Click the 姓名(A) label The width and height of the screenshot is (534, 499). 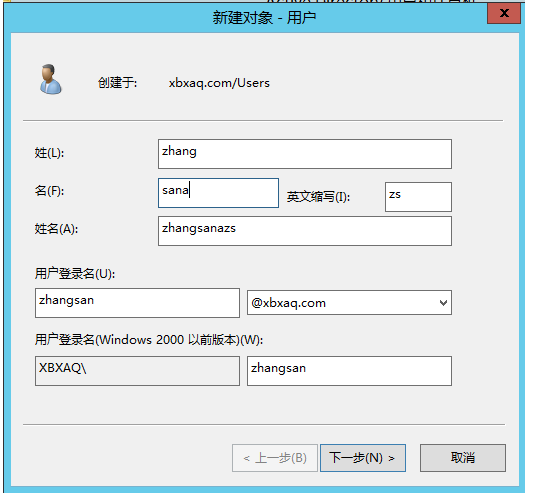click(56, 229)
